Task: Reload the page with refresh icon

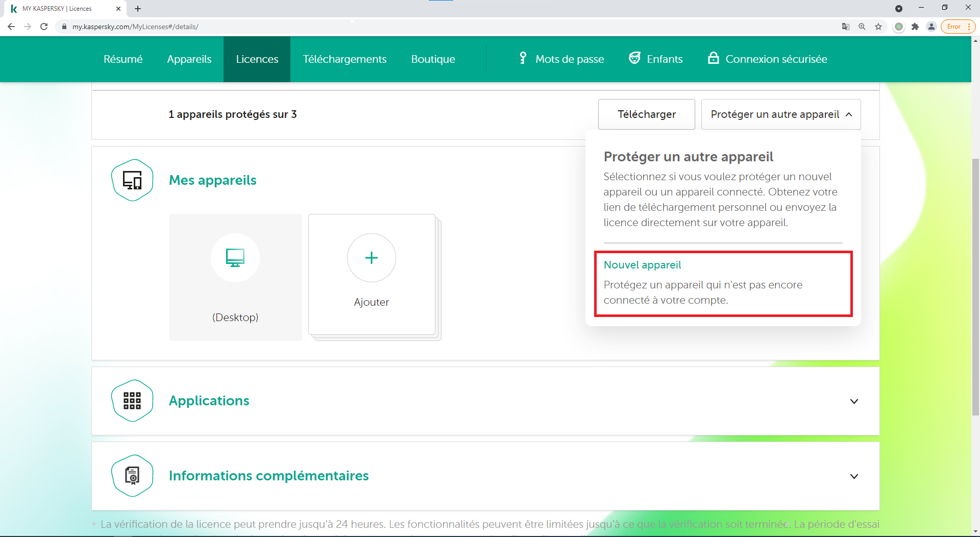Action: 44,27
